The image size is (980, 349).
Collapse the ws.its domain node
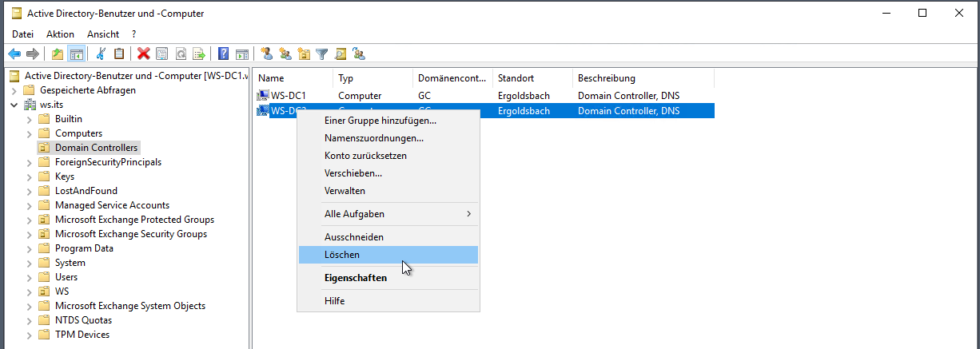click(14, 105)
